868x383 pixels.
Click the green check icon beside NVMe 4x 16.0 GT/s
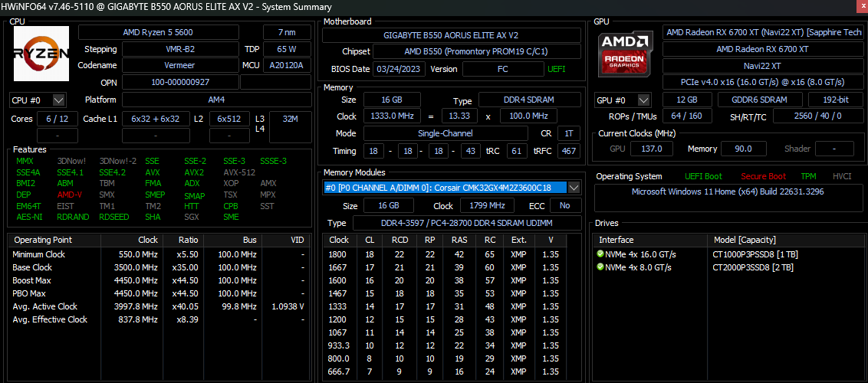click(600, 254)
